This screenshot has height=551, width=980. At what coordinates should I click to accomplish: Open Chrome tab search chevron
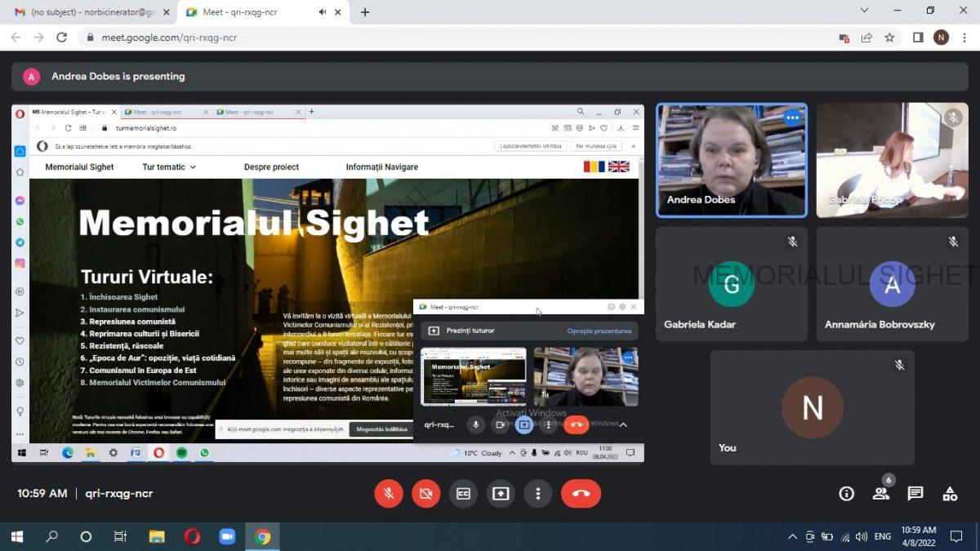pyautogui.click(x=865, y=11)
